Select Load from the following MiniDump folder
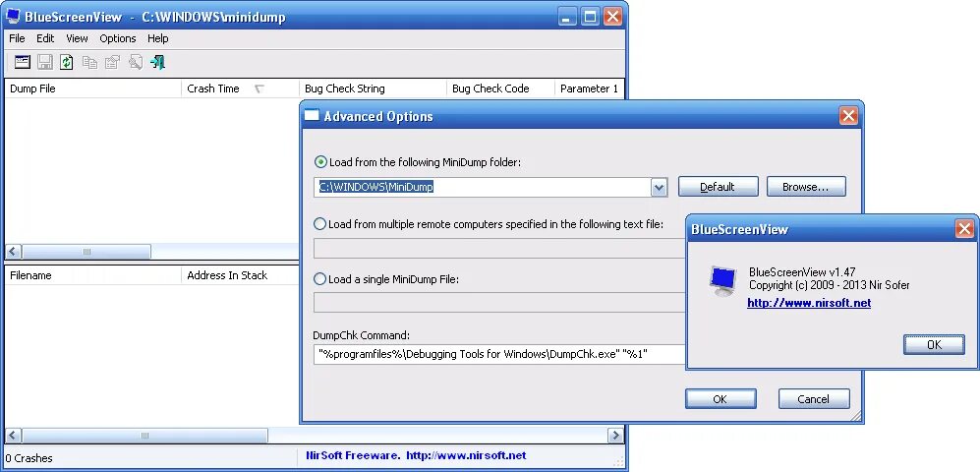Viewport: 980px width, 472px height. coord(320,162)
